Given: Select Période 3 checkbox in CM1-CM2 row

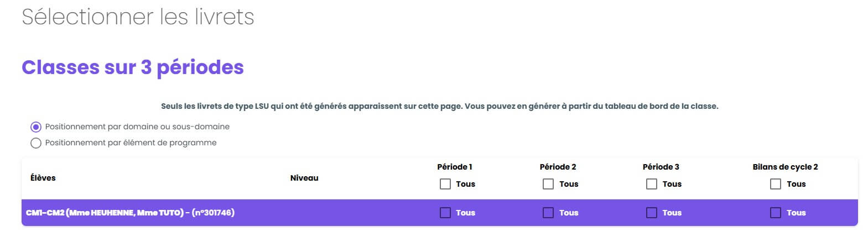Looking at the screenshot, I should (x=652, y=213).
